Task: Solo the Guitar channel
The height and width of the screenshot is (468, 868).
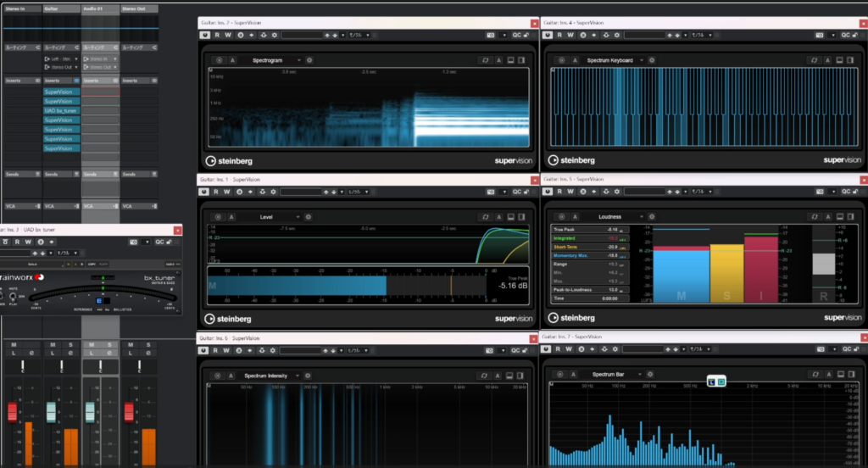Action: (70, 345)
